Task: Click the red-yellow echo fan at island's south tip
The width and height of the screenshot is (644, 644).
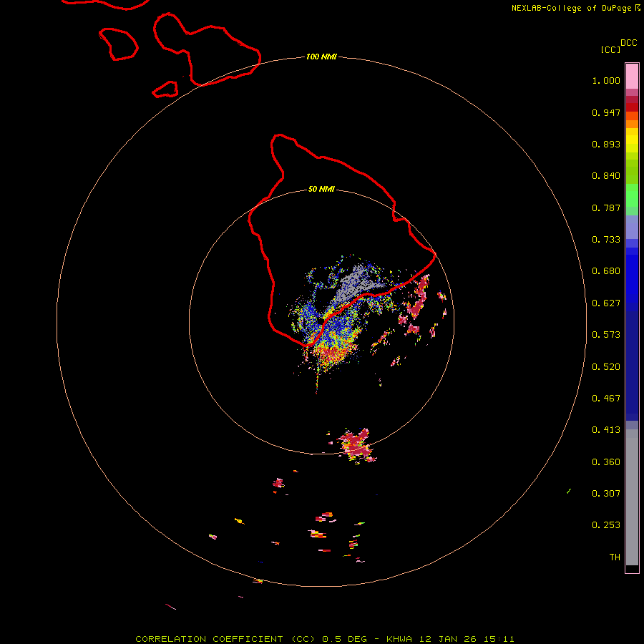Action: click(332, 354)
